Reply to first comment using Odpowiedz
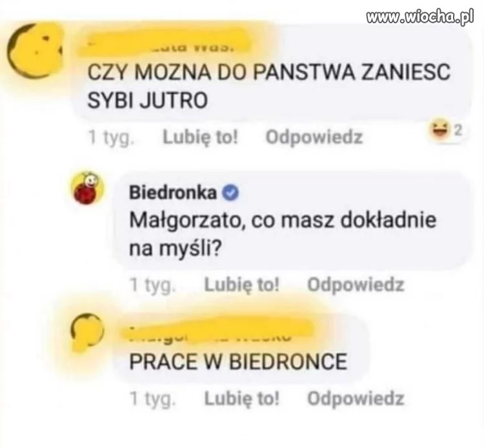Image resolution: width=484 pixels, height=448 pixels. pyautogui.click(x=314, y=137)
